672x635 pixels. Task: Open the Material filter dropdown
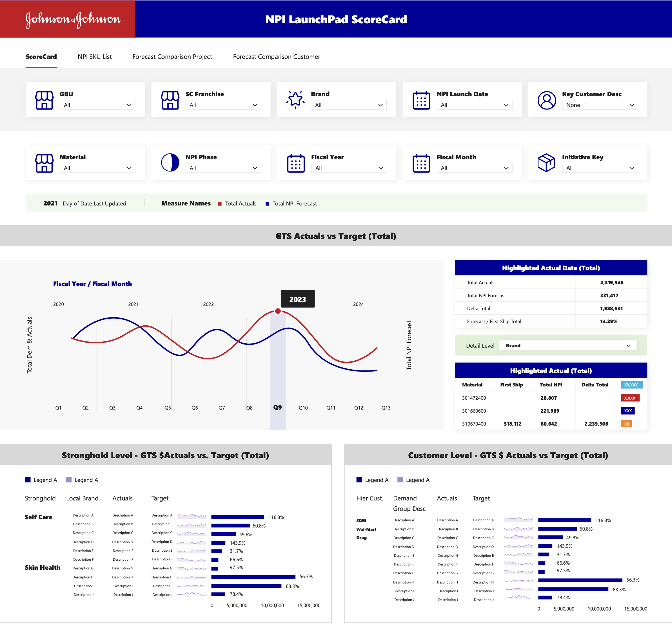click(x=97, y=168)
